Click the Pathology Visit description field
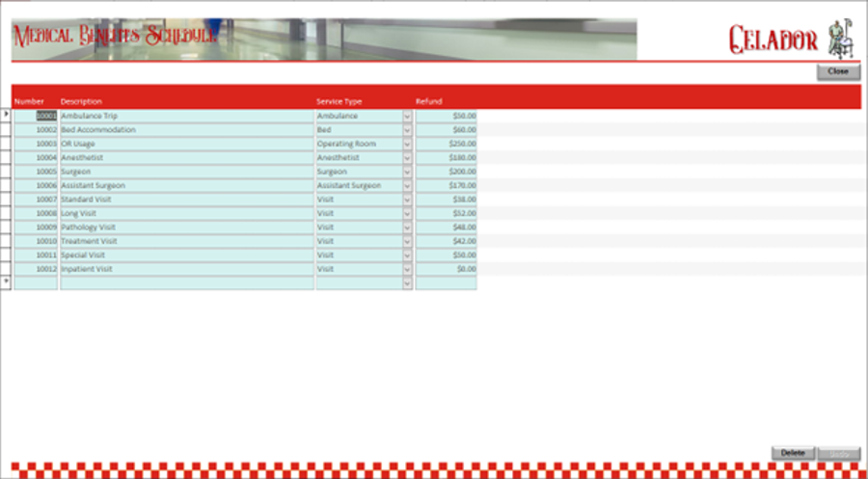Image resolution: width=868 pixels, height=479 pixels. point(186,227)
